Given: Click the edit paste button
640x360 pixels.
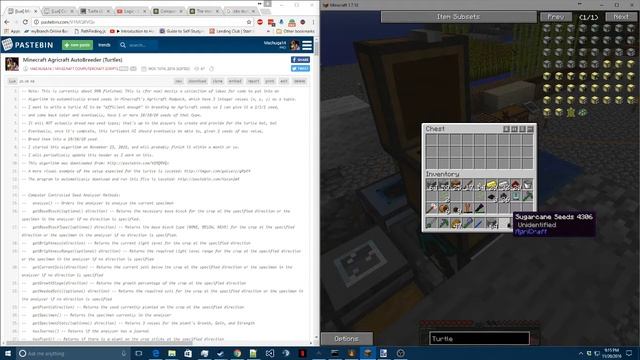Looking at the screenshot, I should point(284,81).
